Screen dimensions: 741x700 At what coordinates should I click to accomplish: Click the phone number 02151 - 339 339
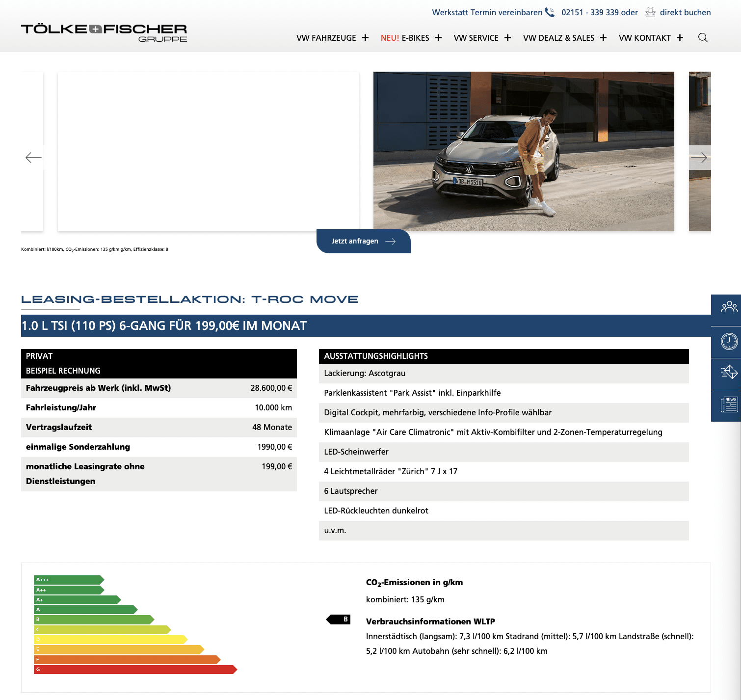[590, 12]
